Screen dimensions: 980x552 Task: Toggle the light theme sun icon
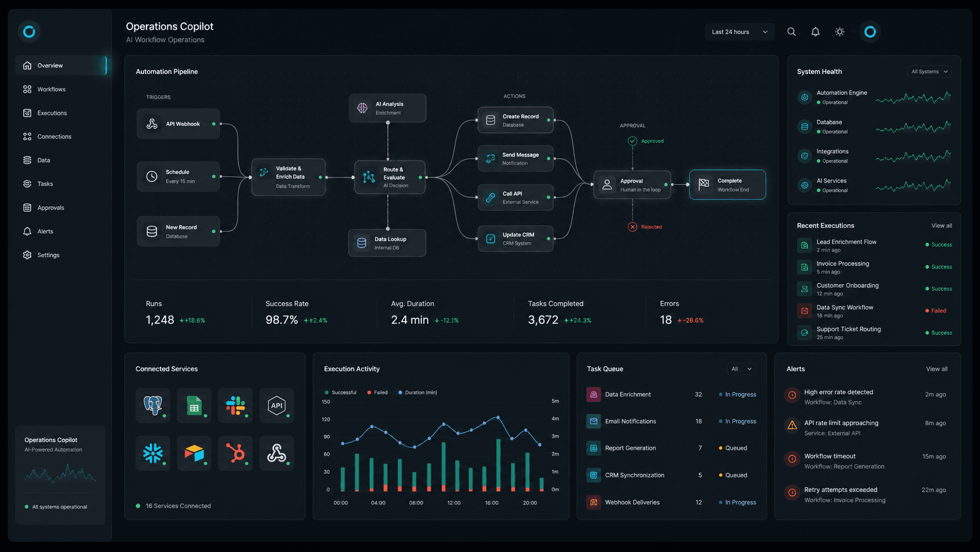click(840, 32)
